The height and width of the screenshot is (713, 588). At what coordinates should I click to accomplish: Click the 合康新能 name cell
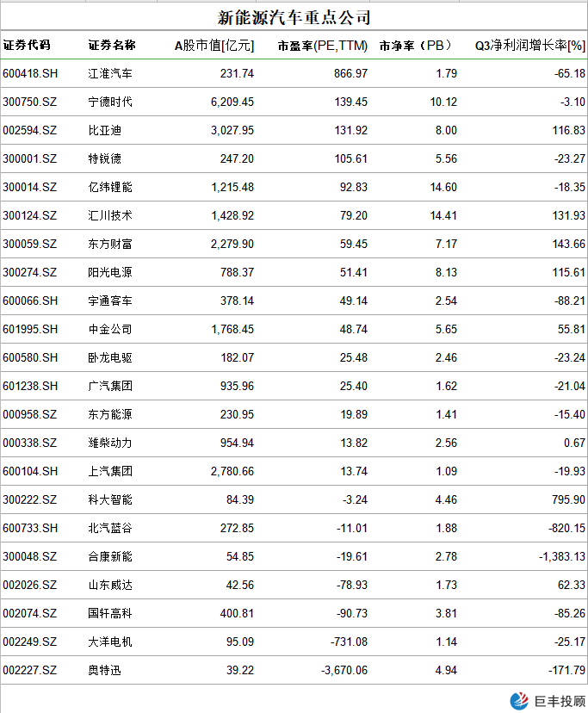pos(110,556)
